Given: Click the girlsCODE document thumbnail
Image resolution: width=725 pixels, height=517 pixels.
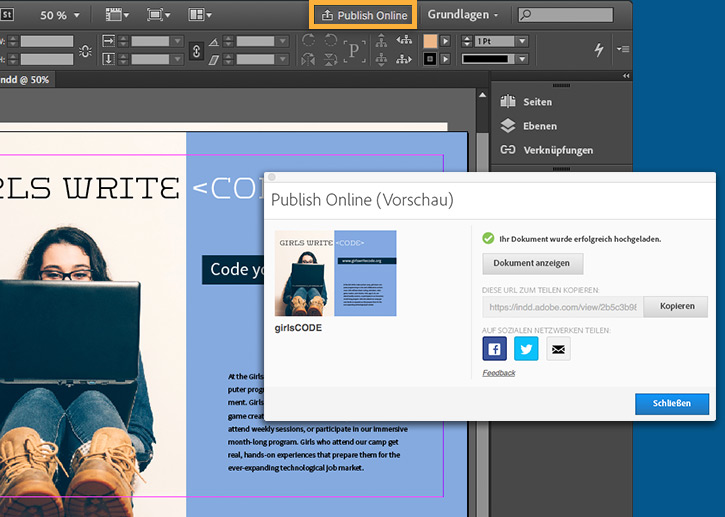Looking at the screenshot, I should click(x=335, y=273).
